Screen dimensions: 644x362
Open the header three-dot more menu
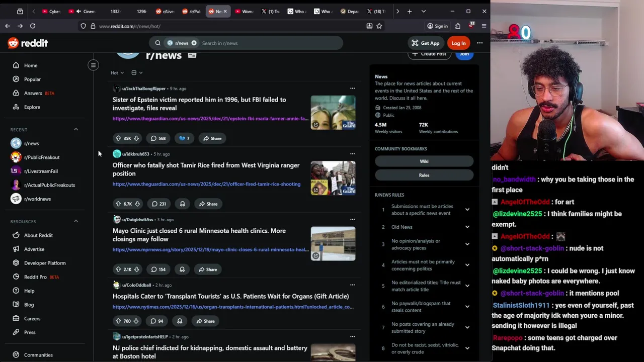(x=479, y=43)
